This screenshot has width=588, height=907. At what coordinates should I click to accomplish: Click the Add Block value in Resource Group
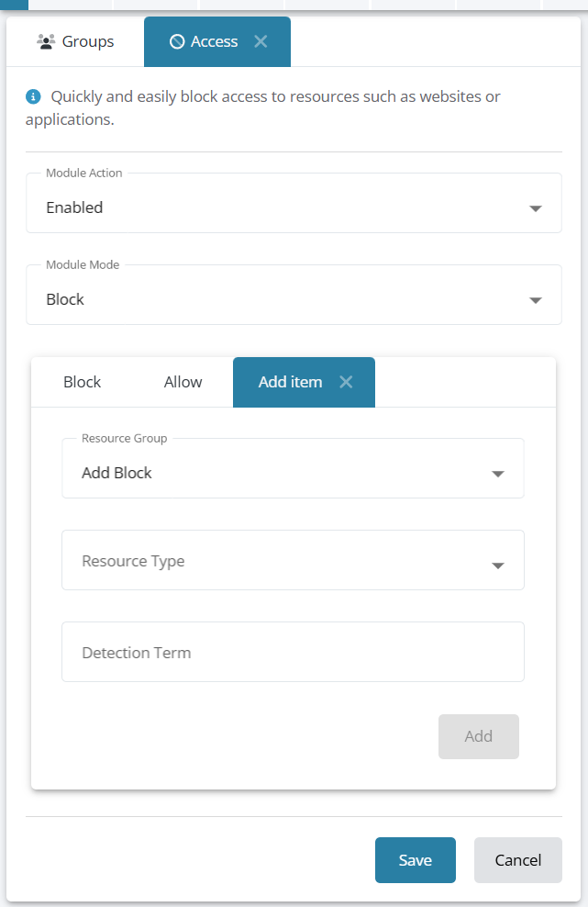pos(116,473)
